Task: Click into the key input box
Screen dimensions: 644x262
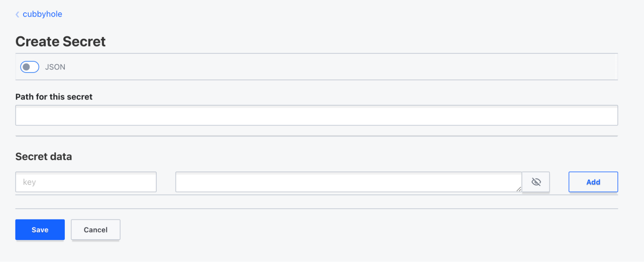Action: pyautogui.click(x=86, y=182)
